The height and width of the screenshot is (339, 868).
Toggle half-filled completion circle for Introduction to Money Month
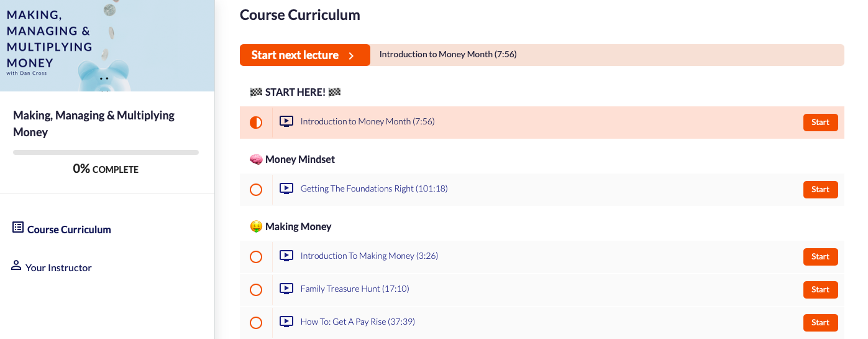point(255,123)
